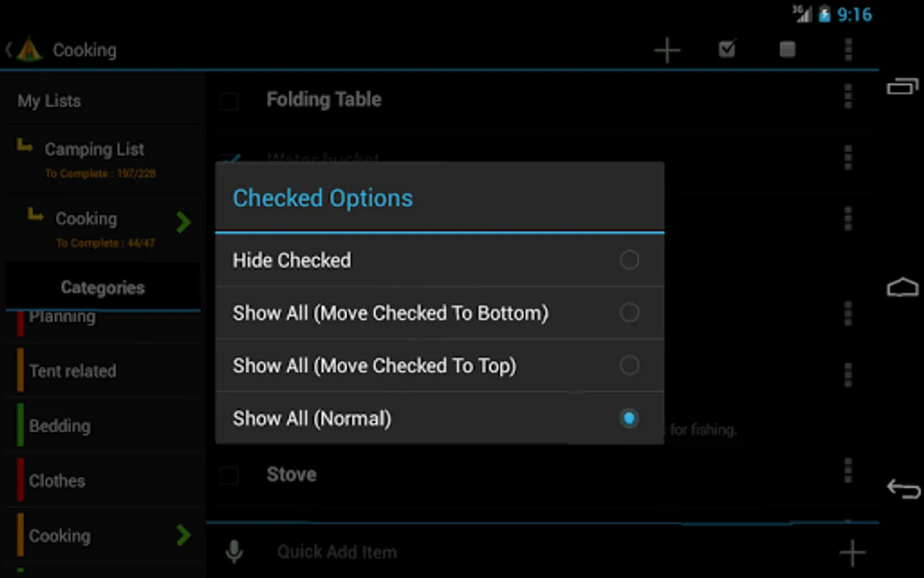Tap the plus beside Quick Add Item
Image resolution: width=924 pixels, height=578 pixels.
(852, 552)
